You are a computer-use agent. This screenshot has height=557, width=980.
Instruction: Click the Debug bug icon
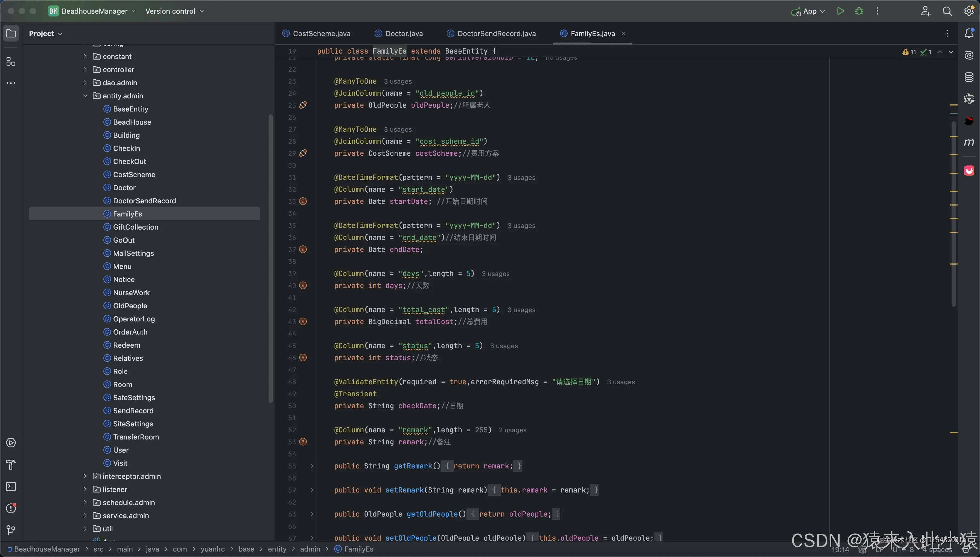pyautogui.click(x=859, y=11)
